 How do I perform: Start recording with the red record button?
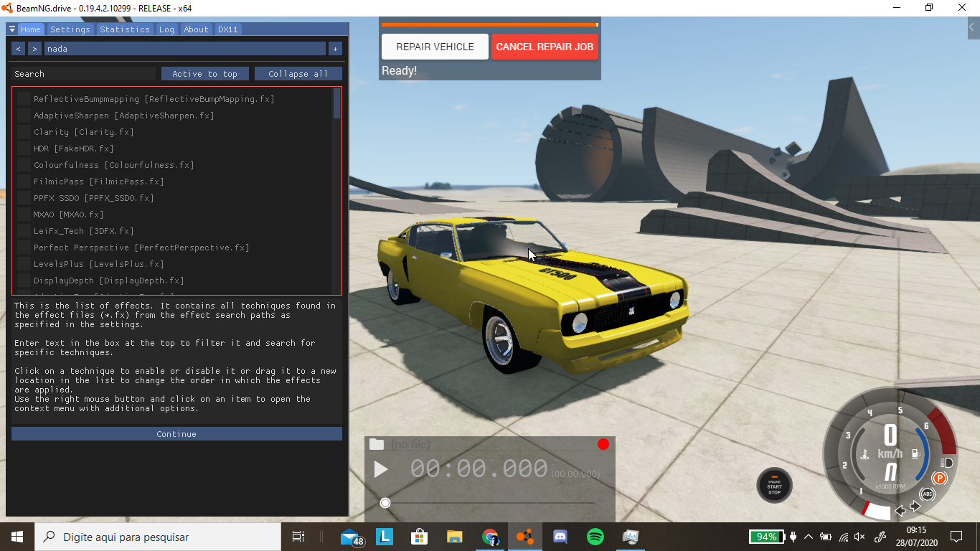tap(603, 444)
